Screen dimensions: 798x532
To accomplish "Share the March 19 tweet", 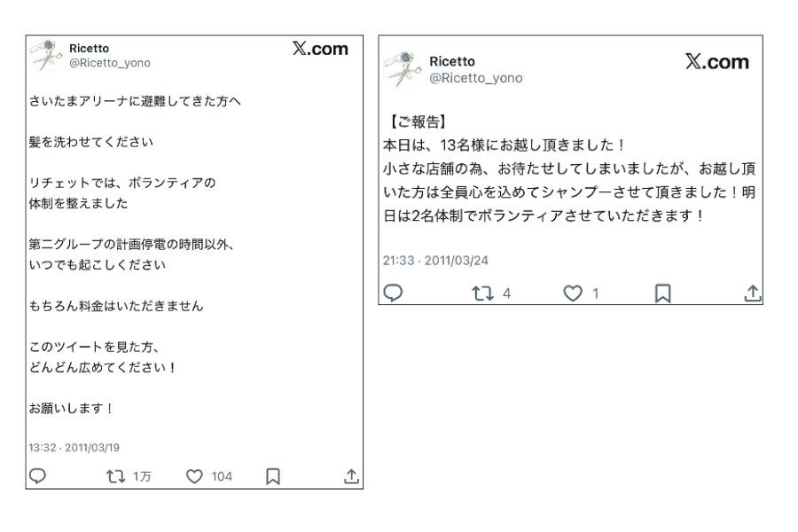I will click(x=351, y=476).
